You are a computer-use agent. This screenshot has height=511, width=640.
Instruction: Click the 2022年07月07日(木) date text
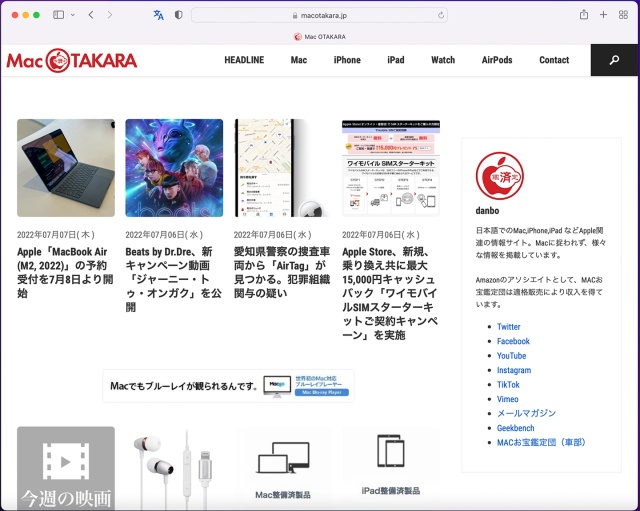[x=56, y=235]
